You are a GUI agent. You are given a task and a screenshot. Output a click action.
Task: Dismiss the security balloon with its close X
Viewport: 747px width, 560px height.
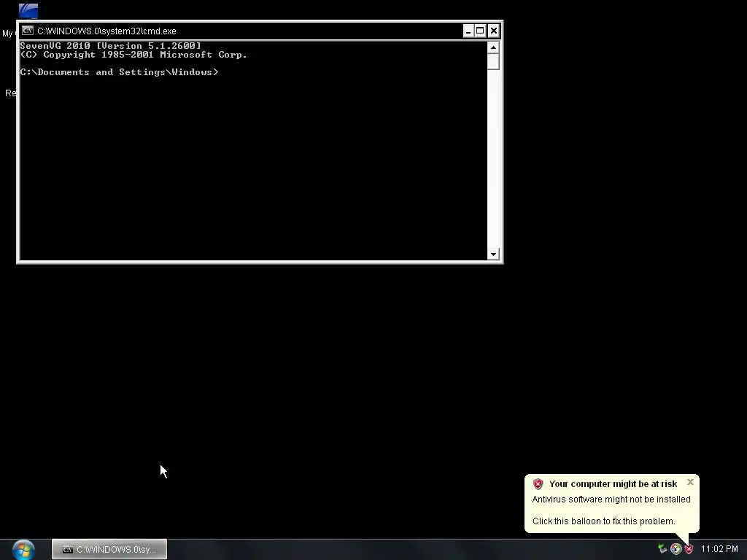tap(690, 483)
